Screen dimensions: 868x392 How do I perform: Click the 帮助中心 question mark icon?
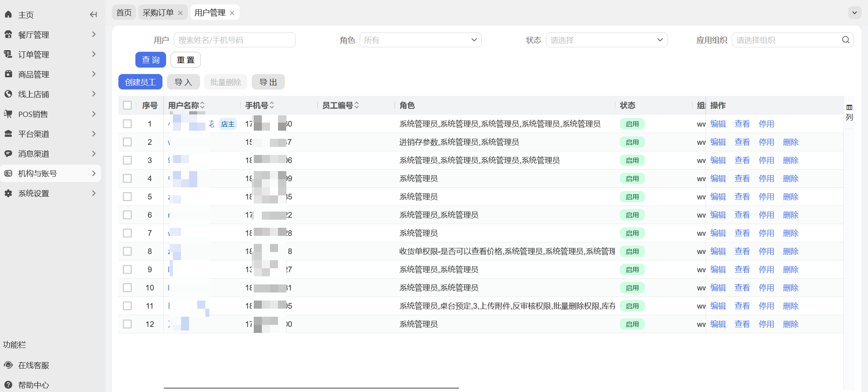point(8,385)
